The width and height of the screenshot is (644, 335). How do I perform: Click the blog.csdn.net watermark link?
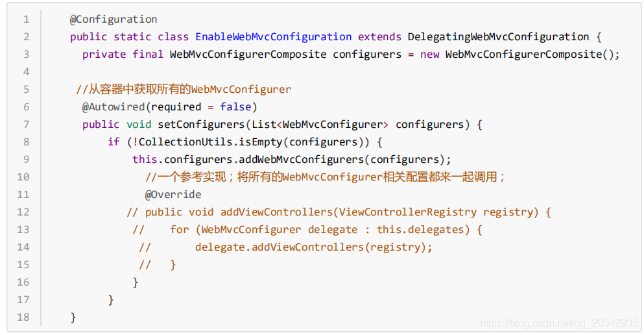pyautogui.click(x=558, y=323)
